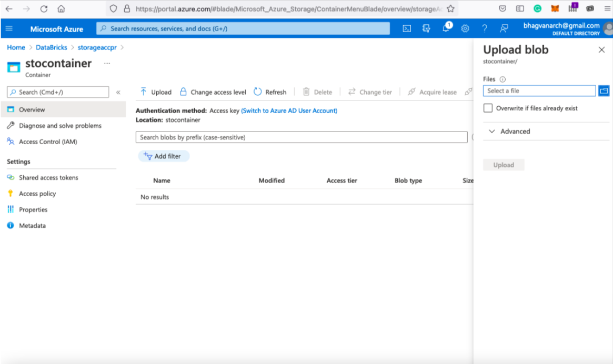The width and height of the screenshot is (613, 364).
Task: Click the Upload toolbar button
Action: (x=156, y=92)
